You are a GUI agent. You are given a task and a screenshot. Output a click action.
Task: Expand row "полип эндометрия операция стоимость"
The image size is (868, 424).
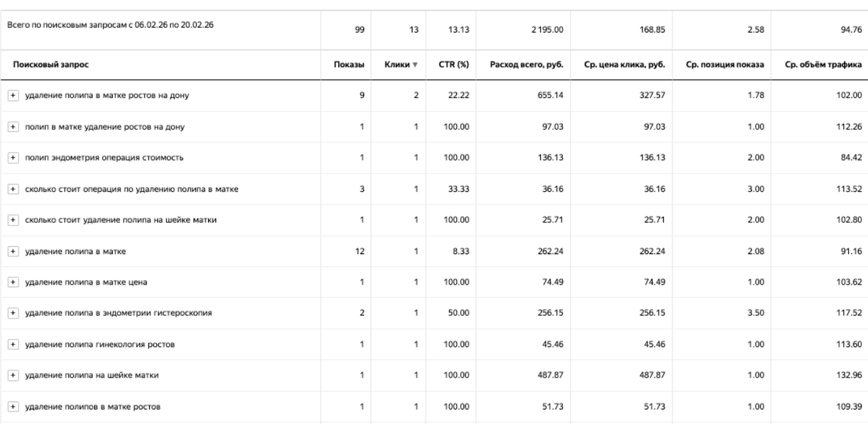click(x=13, y=158)
